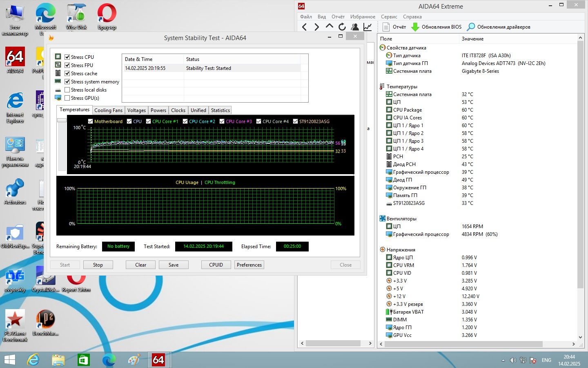Viewport: 588px width, 368px height.
Task: Switch to the Cooling Fans tab
Action: [108, 110]
